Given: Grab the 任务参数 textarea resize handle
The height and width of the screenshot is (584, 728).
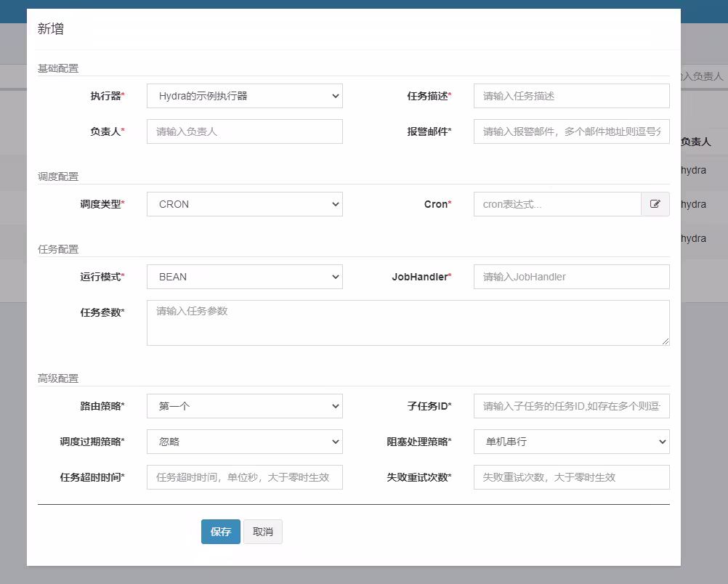Looking at the screenshot, I should click(666, 341).
